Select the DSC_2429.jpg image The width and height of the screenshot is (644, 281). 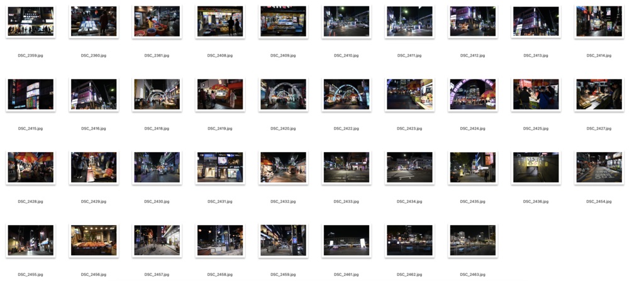(94, 167)
